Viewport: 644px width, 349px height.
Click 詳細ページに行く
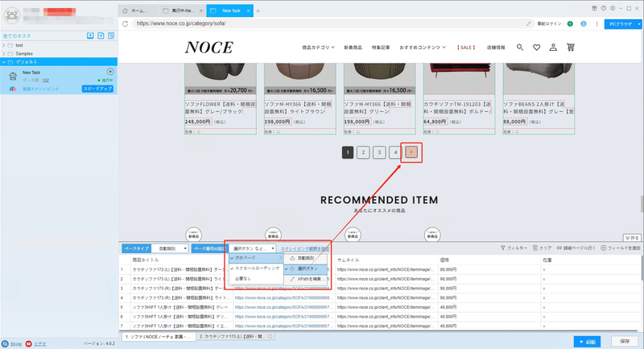[576, 248]
